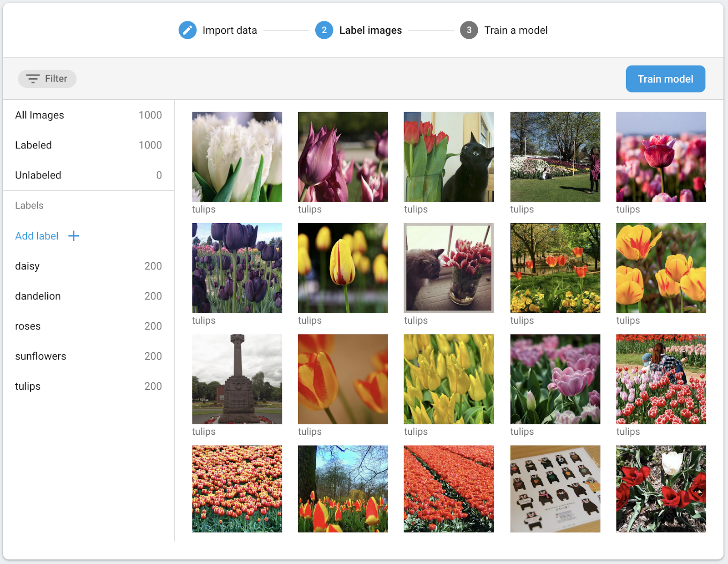Screen dimensions: 728x564
Task: Click the plus icon next to Add label
Action: [x=73, y=236]
